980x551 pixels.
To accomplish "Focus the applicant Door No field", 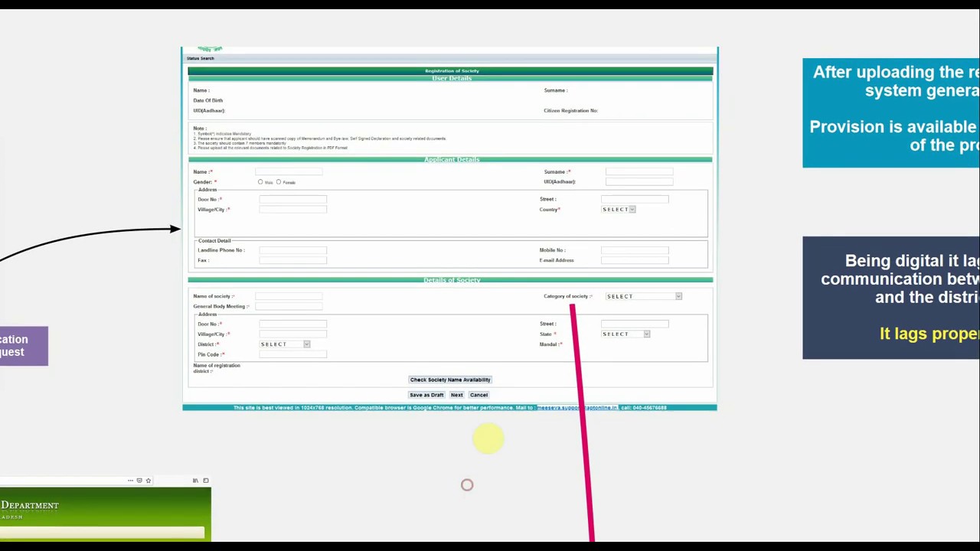I will [293, 200].
